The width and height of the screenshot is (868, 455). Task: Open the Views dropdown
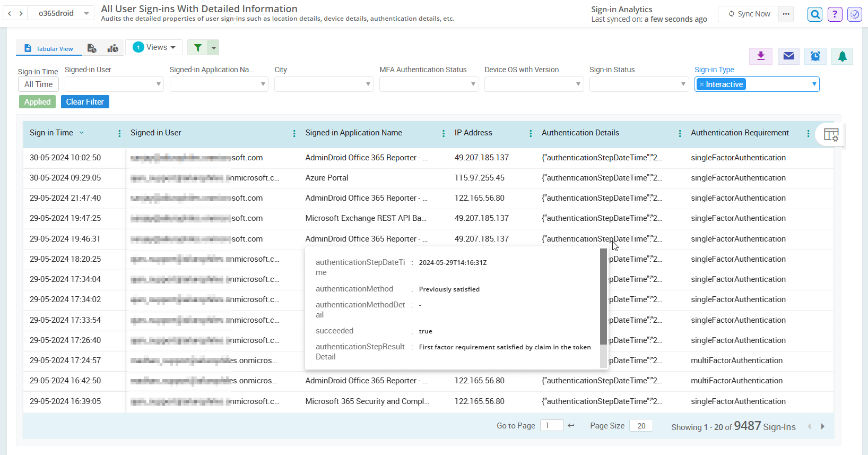point(154,47)
